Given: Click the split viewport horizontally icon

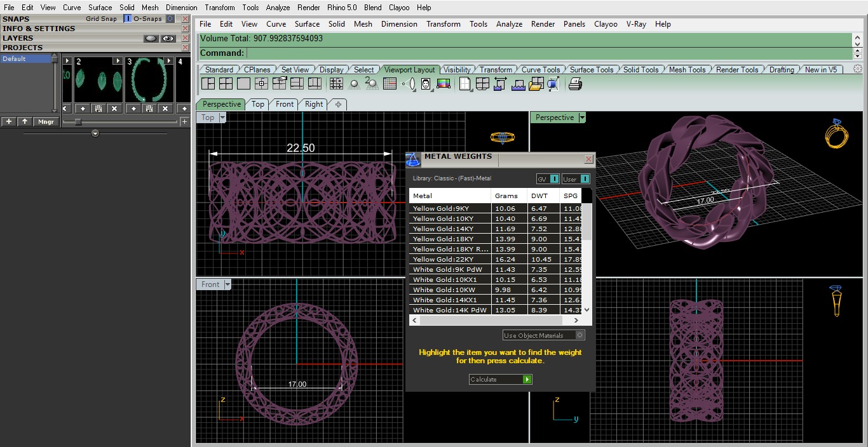Looking at the screenshot, I should (x=297, y=83).
